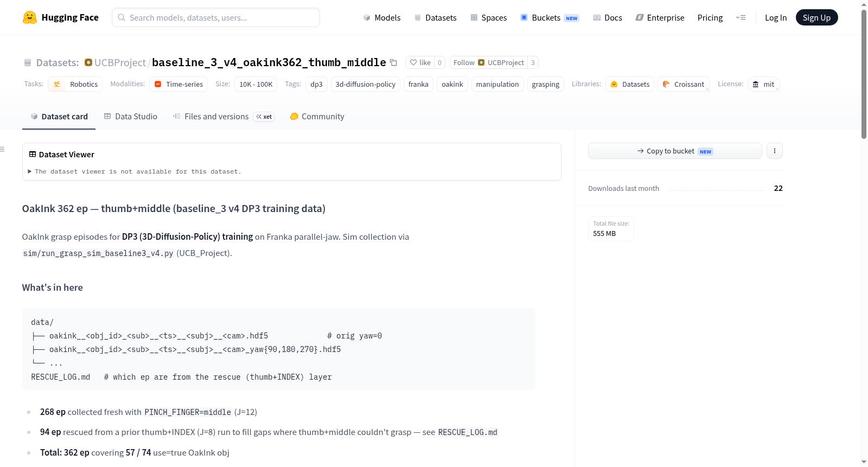Focus the search models and datasets field
Viewport: 868px width, 467px height.
[216, 17]
